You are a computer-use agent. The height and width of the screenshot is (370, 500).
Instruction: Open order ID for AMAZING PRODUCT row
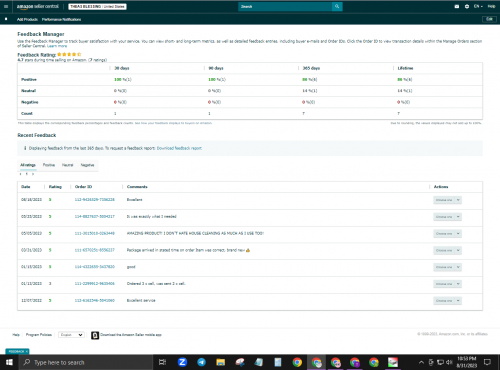point(95,233)
